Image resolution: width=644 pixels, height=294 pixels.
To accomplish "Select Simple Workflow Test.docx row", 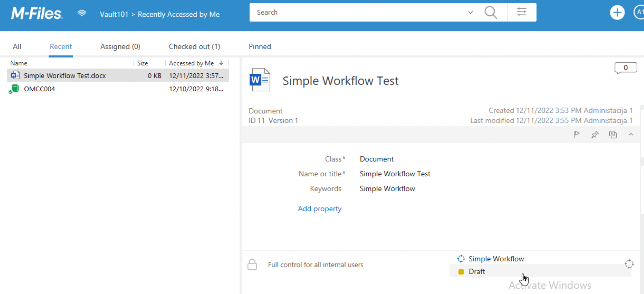I will 118,75.
